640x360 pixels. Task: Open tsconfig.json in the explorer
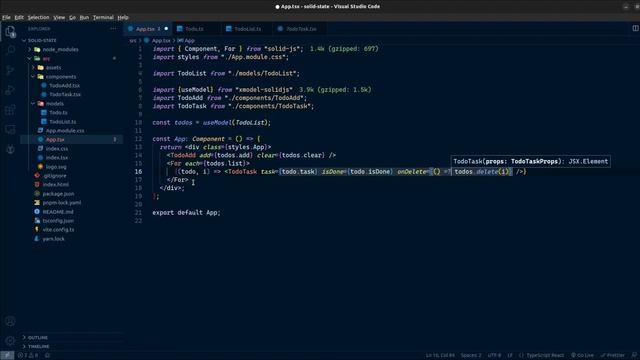(x=58, y=221)
